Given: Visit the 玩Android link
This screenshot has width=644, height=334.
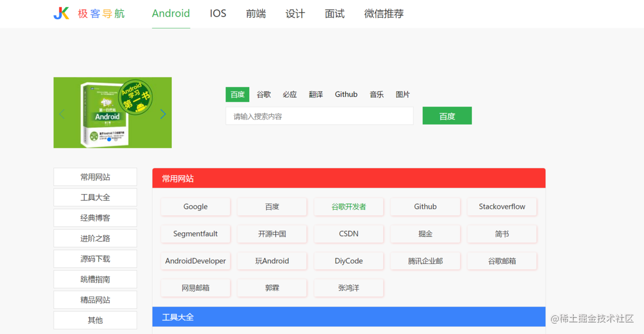Looking at the screenshot, I should click(x=272, y=261).
